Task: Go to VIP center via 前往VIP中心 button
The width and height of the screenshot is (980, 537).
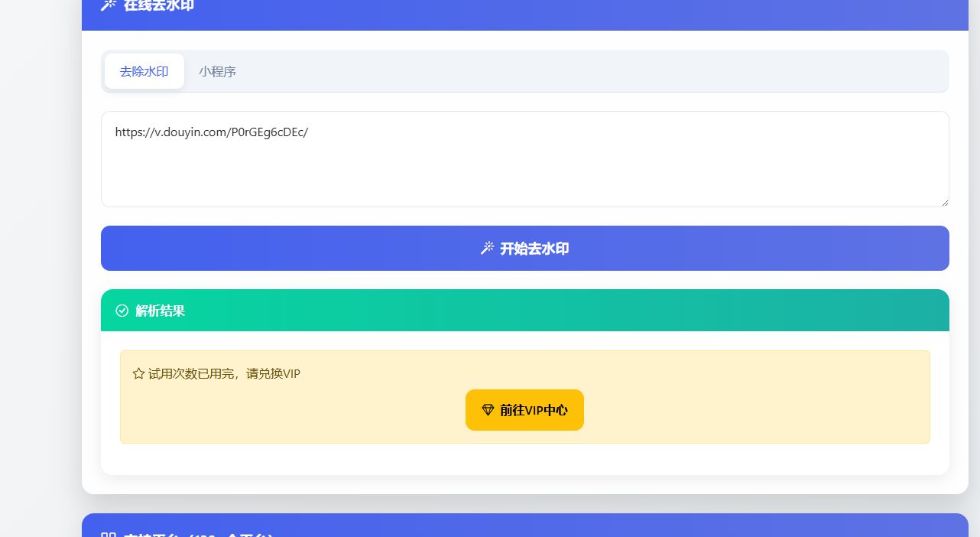Action: [524, 410]
